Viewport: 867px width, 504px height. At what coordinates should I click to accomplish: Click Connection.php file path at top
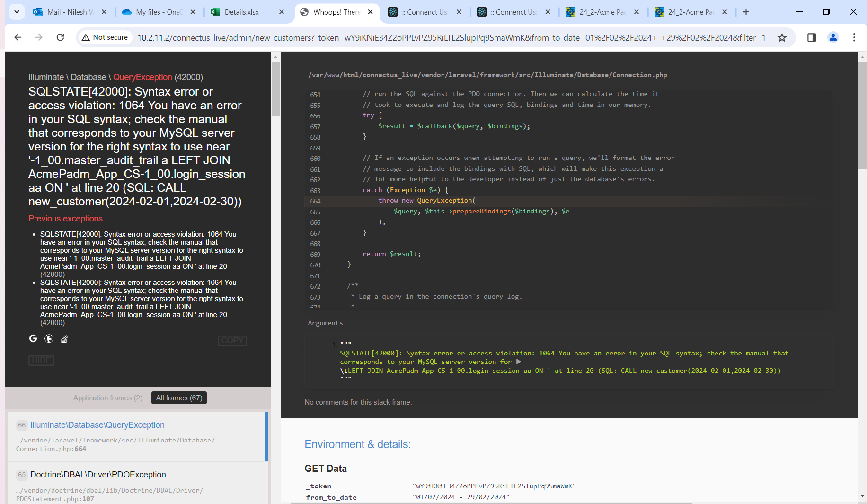(x=487, y=75)
